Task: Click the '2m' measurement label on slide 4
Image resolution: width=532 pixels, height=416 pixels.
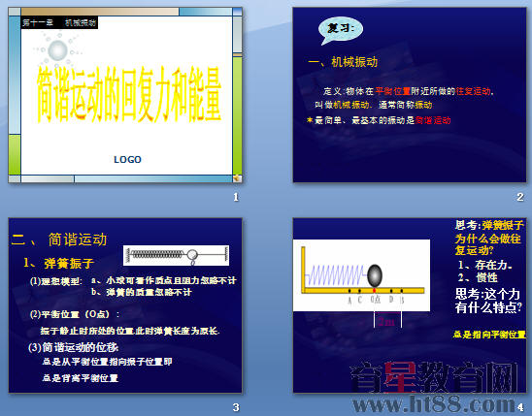Action: (386, 321)
